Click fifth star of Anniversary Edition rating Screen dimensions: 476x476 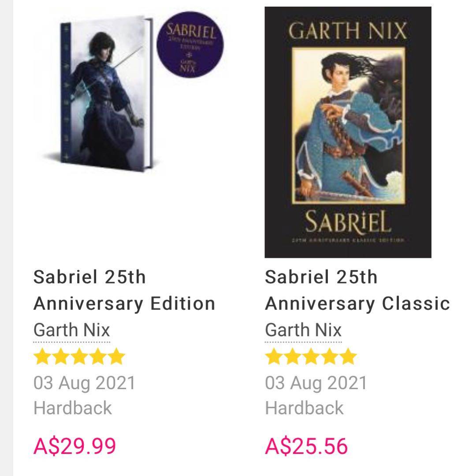(x=116, y=357)
